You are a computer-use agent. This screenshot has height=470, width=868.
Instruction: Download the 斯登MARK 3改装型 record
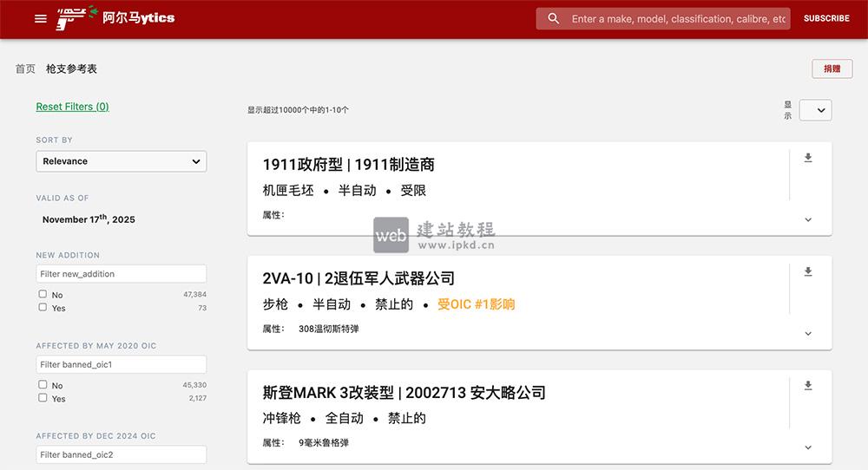(x=807, y=385)
